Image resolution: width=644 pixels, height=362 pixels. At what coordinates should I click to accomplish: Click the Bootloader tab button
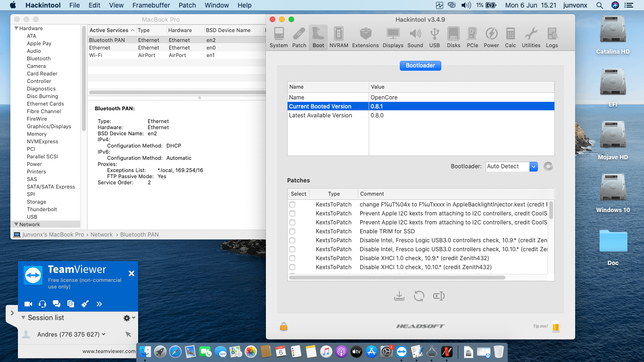coord(420,66)
